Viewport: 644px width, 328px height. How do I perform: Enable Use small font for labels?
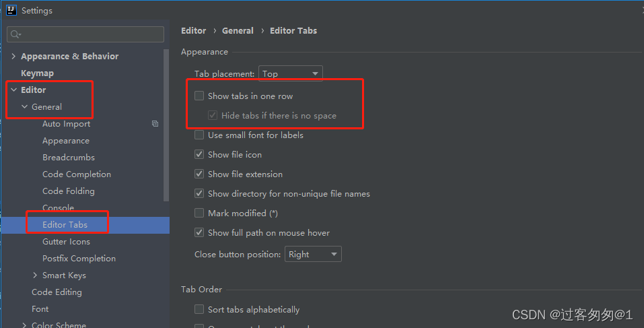(x=199, y=135)
